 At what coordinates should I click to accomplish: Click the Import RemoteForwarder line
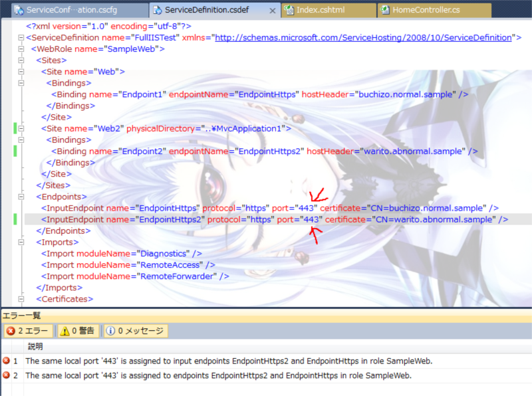coord(135,276)
